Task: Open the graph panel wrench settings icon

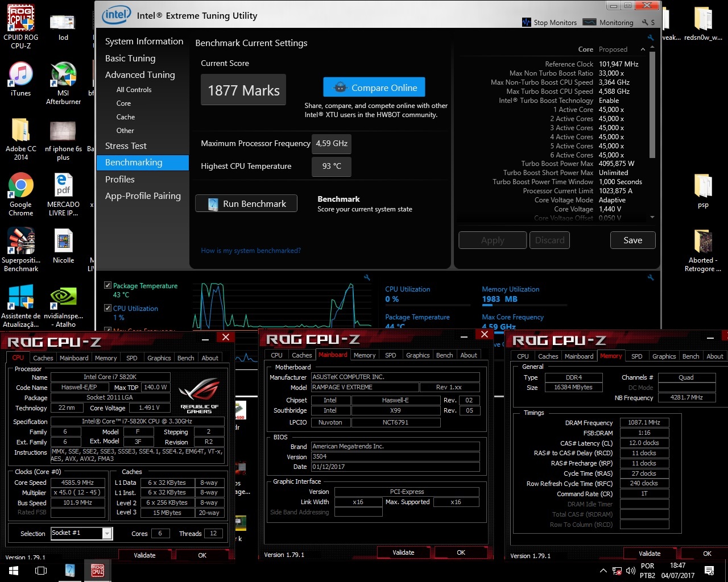Action: pyautogui.click(x=367, y=277)
